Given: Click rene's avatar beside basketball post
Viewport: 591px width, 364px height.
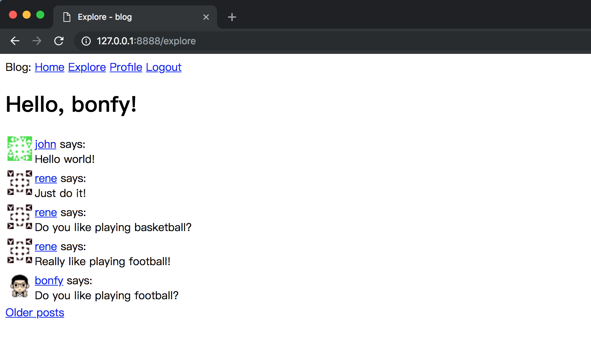Looking at the screenshot, I should pyautogui.click(x=20, y=217).
